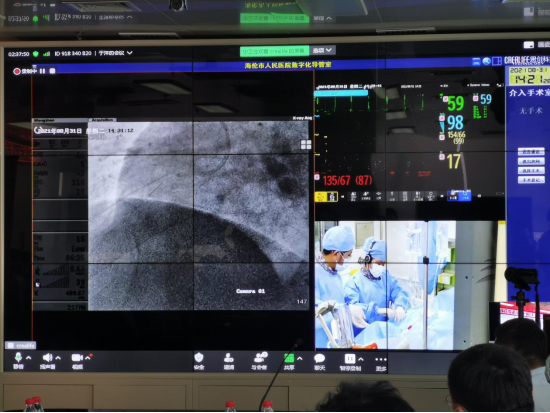The width and height of the screenshot is (550, 413).
Task: Expand the meeting title chevron near ID 918 340 820
Action: [x=130, y=53]
